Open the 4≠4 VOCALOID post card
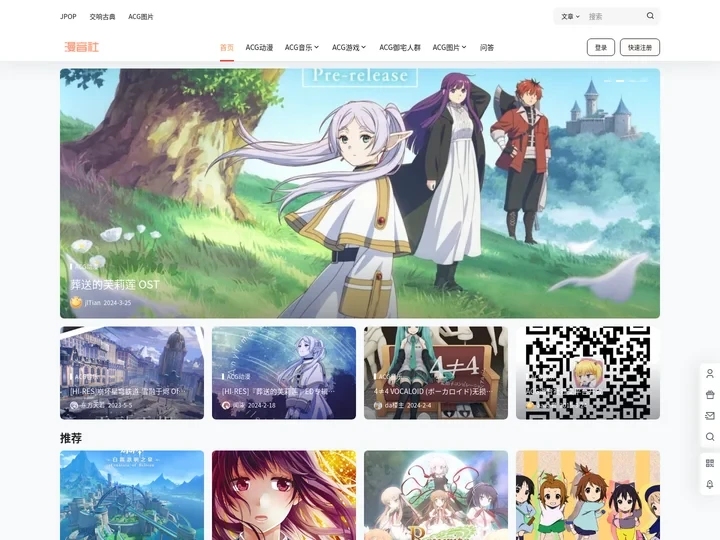The width and height of the screenshot is (720, 540). click(x=436, y=373)
